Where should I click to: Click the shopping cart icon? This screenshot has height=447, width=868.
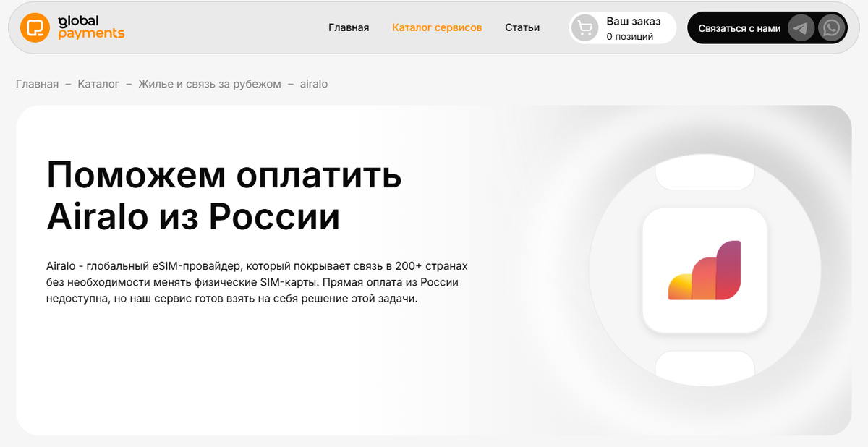tap(584, 28)
